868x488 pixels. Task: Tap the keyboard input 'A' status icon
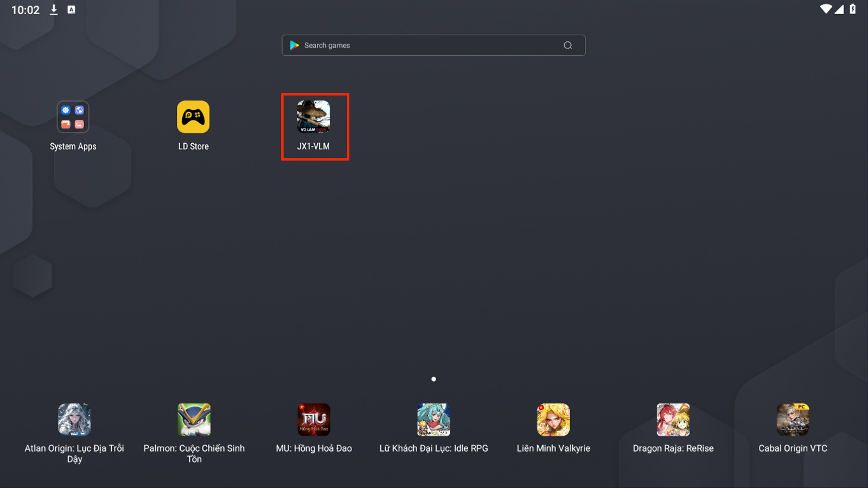tap(71, 10)
